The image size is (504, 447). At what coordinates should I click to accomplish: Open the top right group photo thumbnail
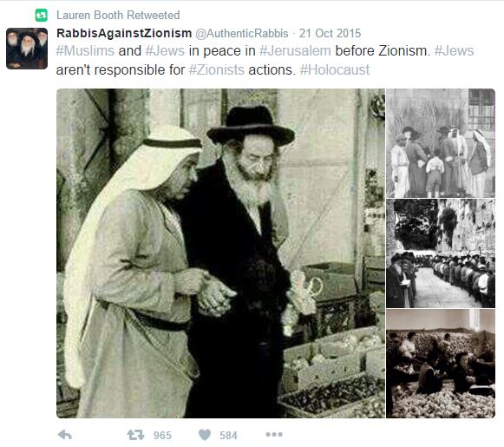(x=441, y=143)
